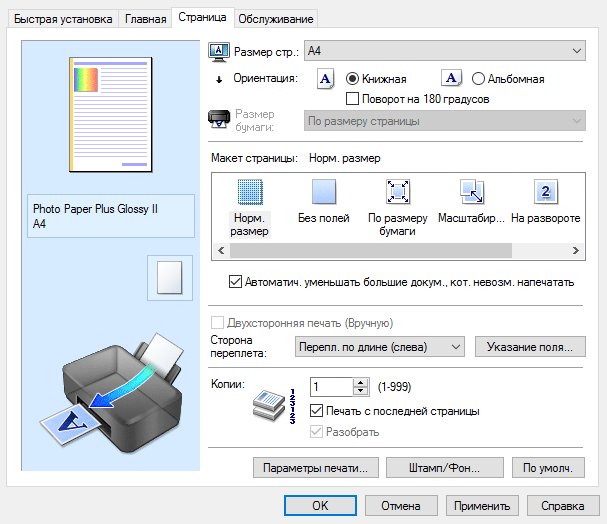
Task: Click the layout list horizontal scrollbar thumb
Action: click(x=371, y=250)
